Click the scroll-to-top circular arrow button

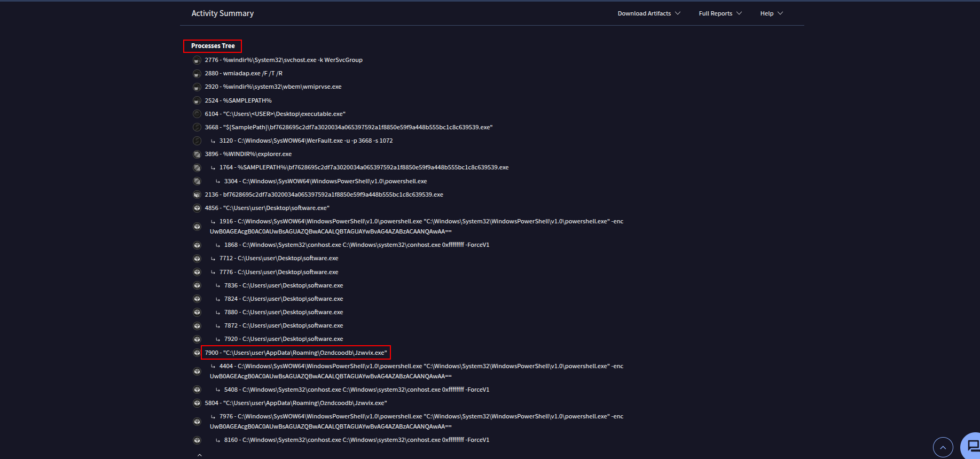943,447
